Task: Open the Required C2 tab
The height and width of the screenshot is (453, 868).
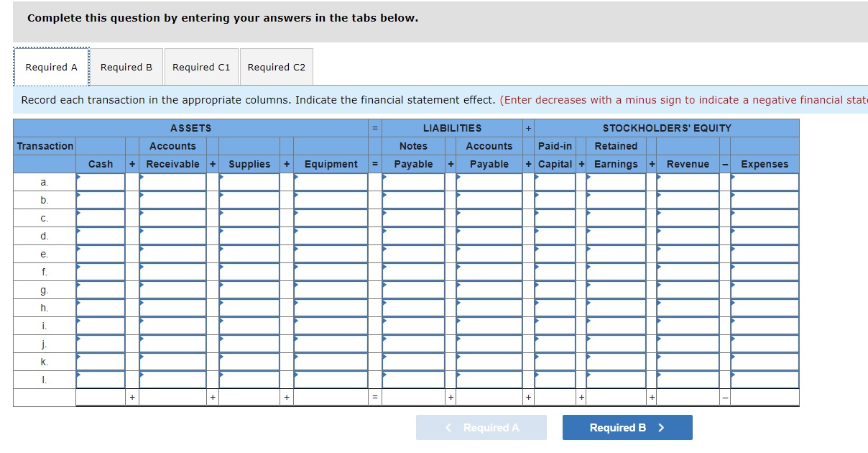Action: point(277,66)
